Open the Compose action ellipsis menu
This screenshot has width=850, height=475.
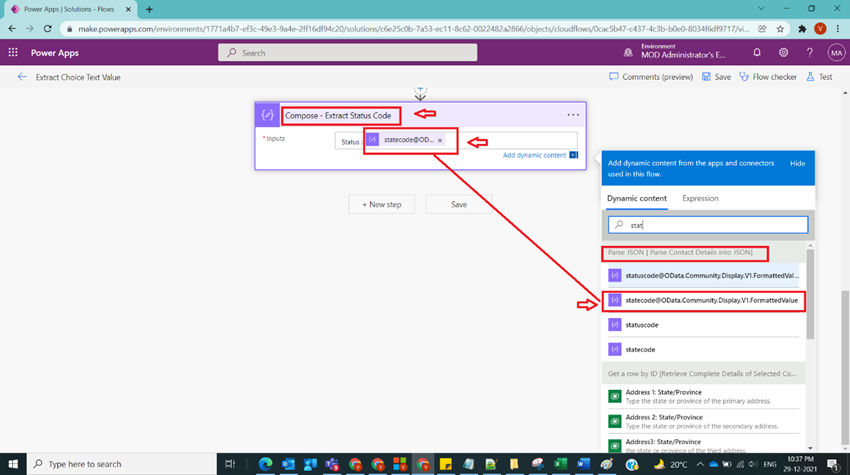coord(573,115)
